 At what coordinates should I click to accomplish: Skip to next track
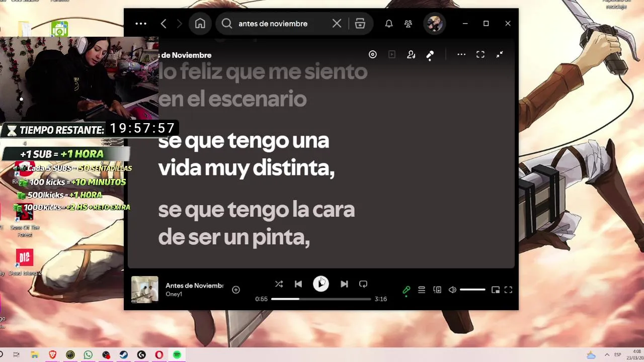[x=344, y=284]
